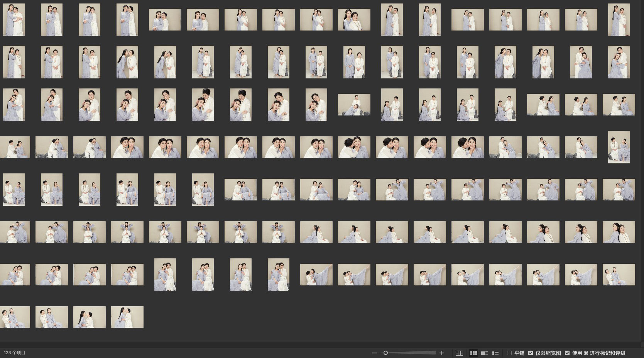The height and width of the screenshot is (358, 644).
Task: Enable the 平铺 checkbox
Action: click(x=509, y=353)
